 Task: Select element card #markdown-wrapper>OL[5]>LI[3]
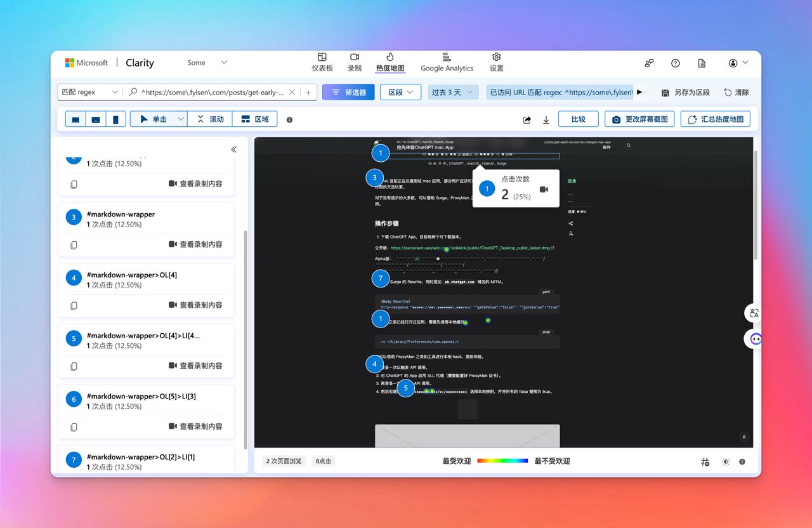tap(146, 412)
